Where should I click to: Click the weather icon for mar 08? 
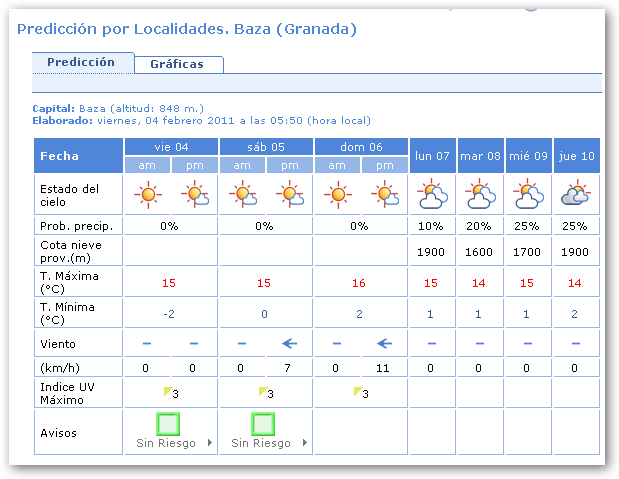[480, 194]
